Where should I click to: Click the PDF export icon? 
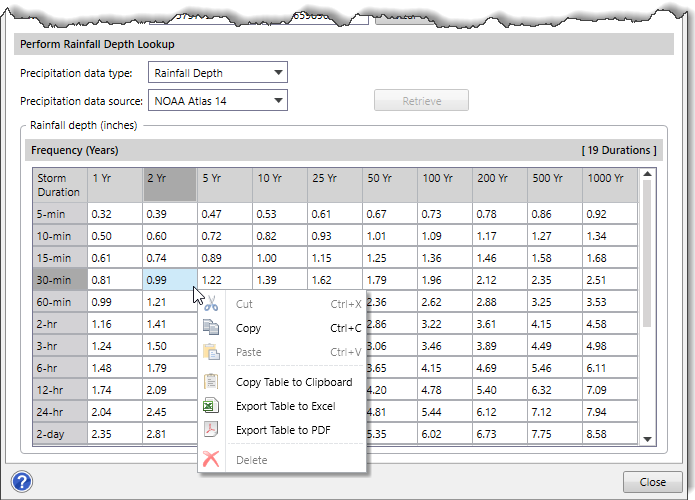pos(211,430)
